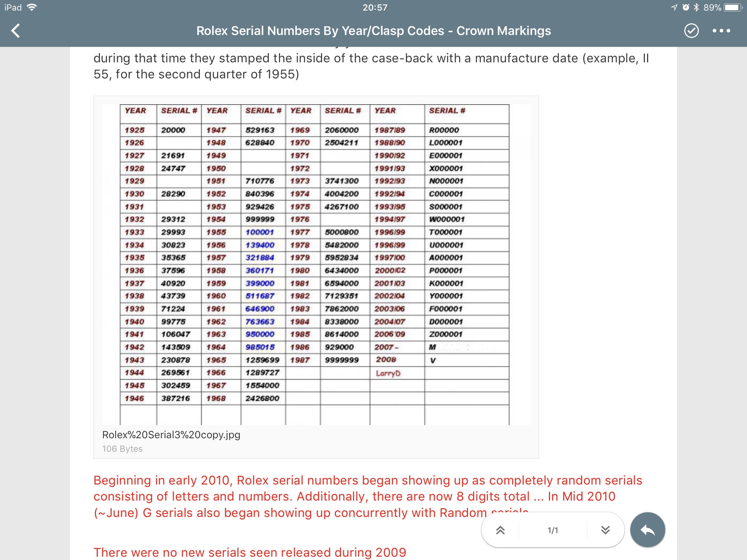
Task: Open the Rolex serial numbers table image
Action: pyautogui.click(x=316, y=264)
